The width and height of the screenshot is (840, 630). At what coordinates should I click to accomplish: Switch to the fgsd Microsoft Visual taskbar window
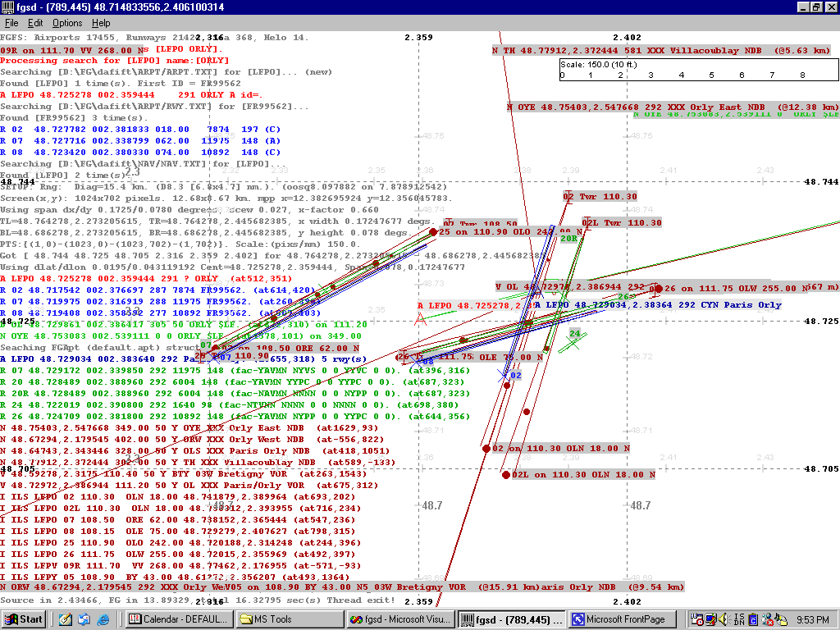pos(399,619)
